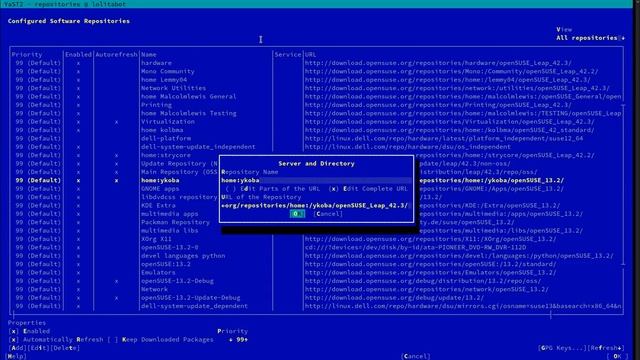The image size is (640, 360).
Task: Click the Service column header
Action: coord(288,54)
